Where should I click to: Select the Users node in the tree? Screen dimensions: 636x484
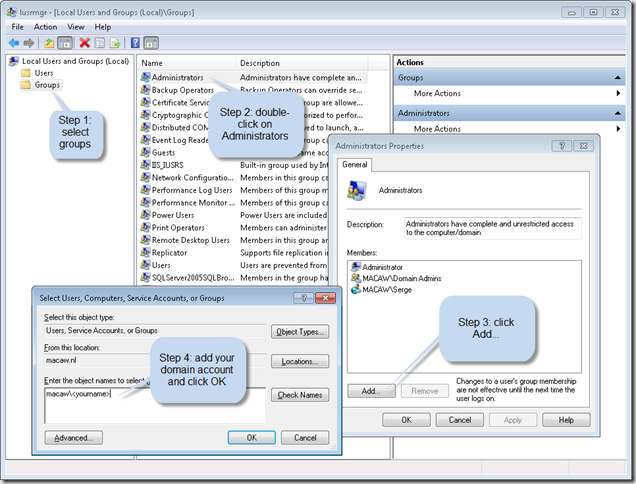(44, 73)
